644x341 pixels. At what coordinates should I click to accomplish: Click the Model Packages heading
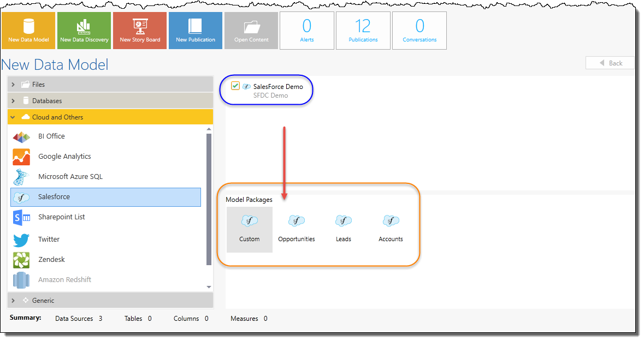(249, 200)
